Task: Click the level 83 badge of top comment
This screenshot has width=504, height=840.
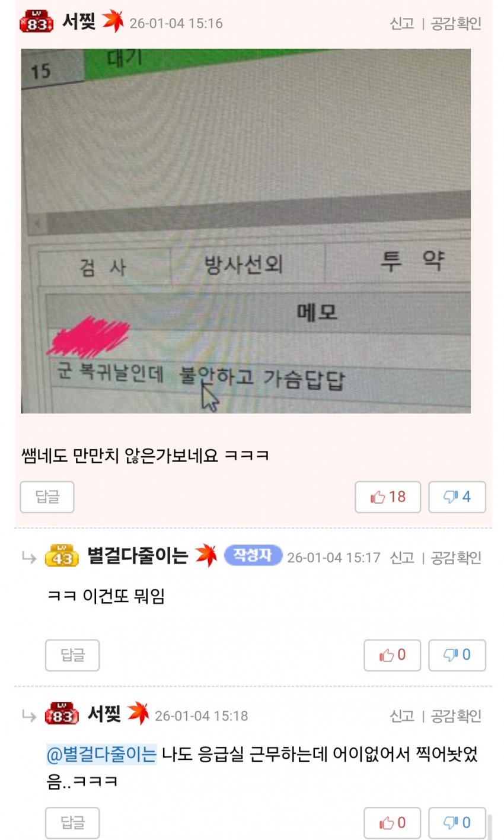Action: coord(36,22)
